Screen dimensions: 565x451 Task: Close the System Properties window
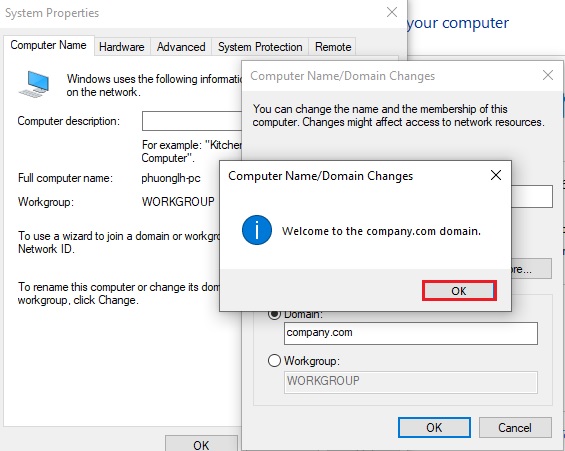[x=392, y=12]
